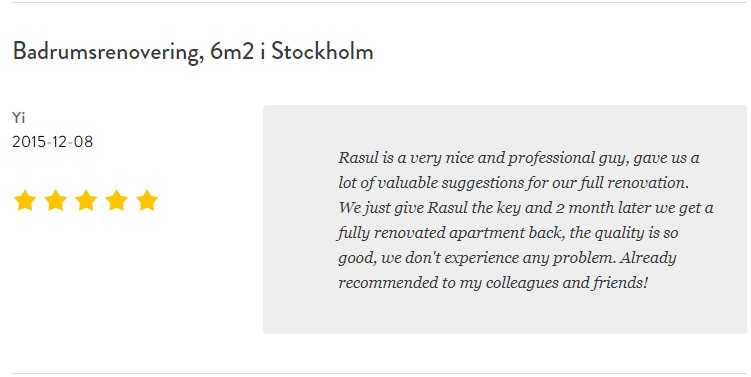
Task: Select the review date 2015-12-08
Action: click(53, 142)
